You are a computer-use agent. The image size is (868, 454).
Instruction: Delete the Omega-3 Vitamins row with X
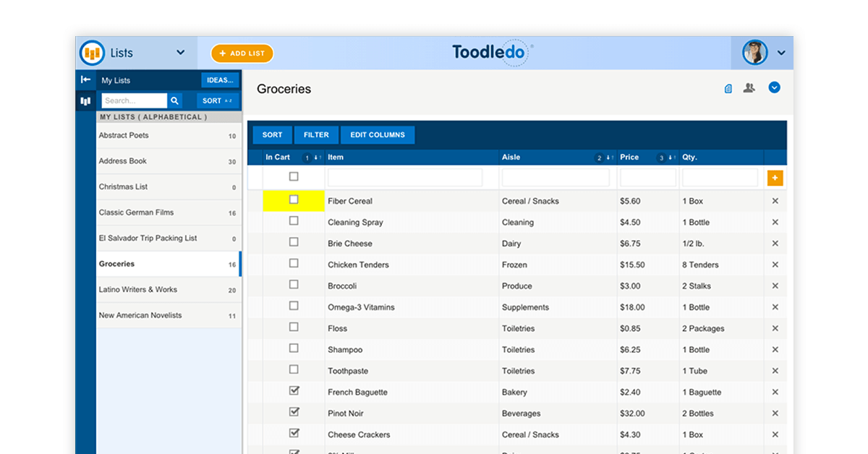point(775,307)
